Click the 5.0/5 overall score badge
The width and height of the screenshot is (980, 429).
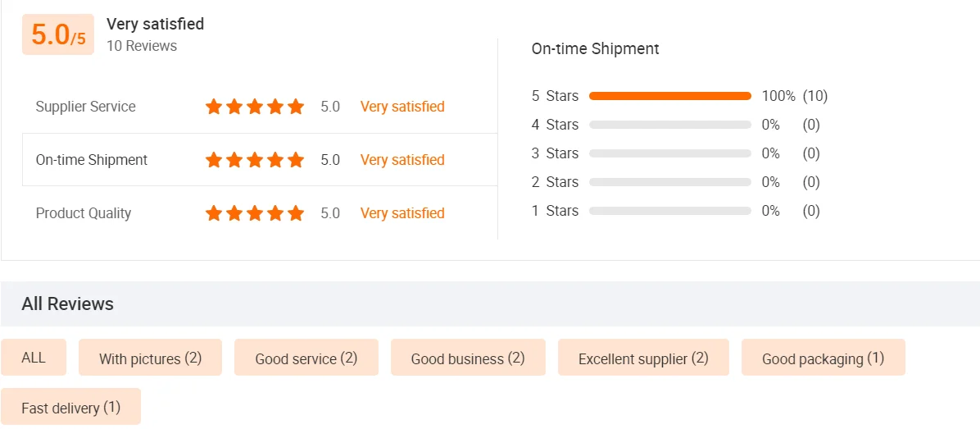tap(58, 35)
